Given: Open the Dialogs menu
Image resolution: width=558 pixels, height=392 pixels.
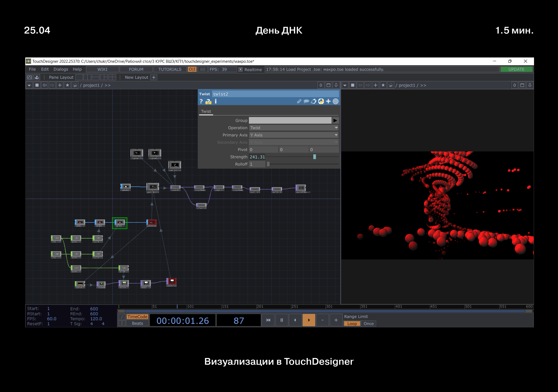Looking at the screenshot, I should pos(61,69).
